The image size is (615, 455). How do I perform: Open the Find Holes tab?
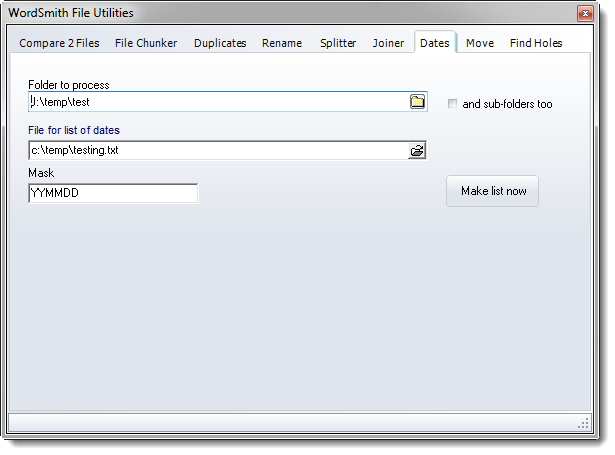536,43
